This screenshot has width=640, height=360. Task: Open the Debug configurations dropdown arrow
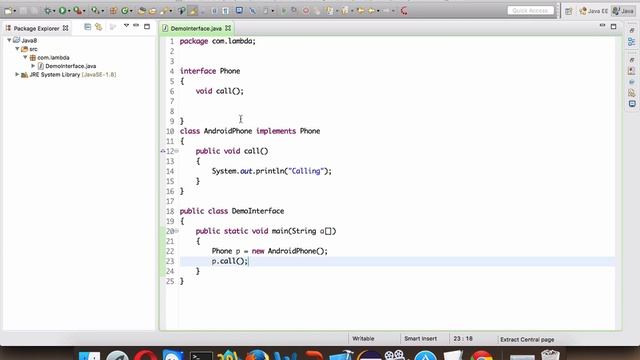click(54, 11)
